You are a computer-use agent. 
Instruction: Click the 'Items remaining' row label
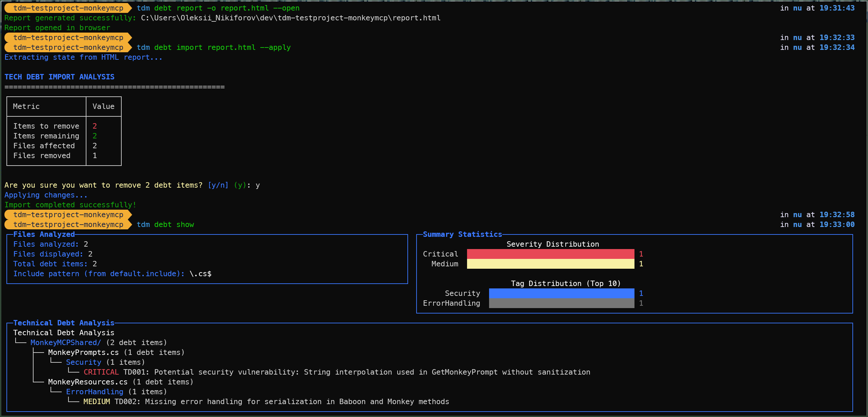tap(46, 136)
